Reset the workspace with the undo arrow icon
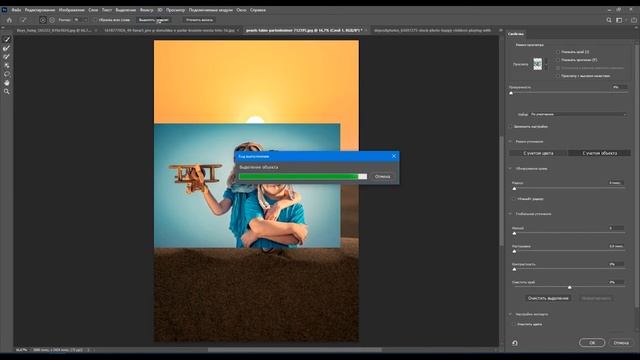This screenshot has height=360, width=640. 515,343
